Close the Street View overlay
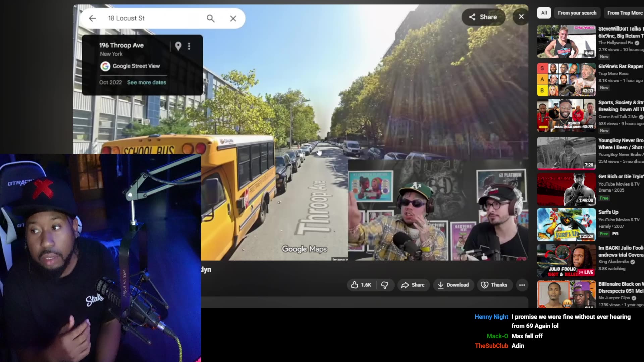Viewport: 644px width, 362px height. point(521,17)
